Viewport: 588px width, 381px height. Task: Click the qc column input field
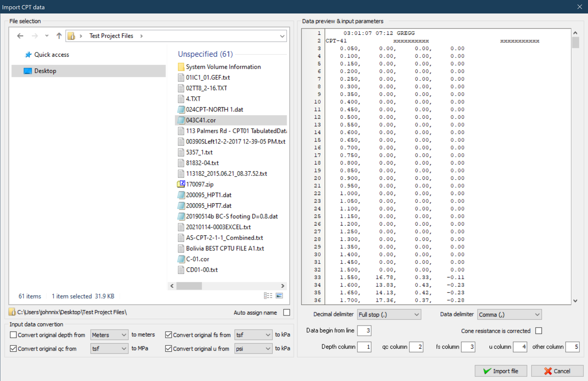[x=416, y=347]
